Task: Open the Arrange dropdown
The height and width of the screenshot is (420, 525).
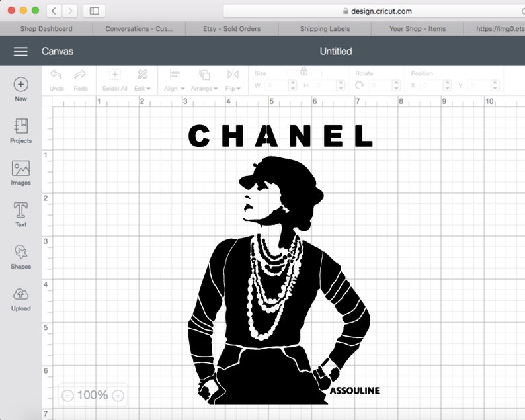Action: point(204,81)
